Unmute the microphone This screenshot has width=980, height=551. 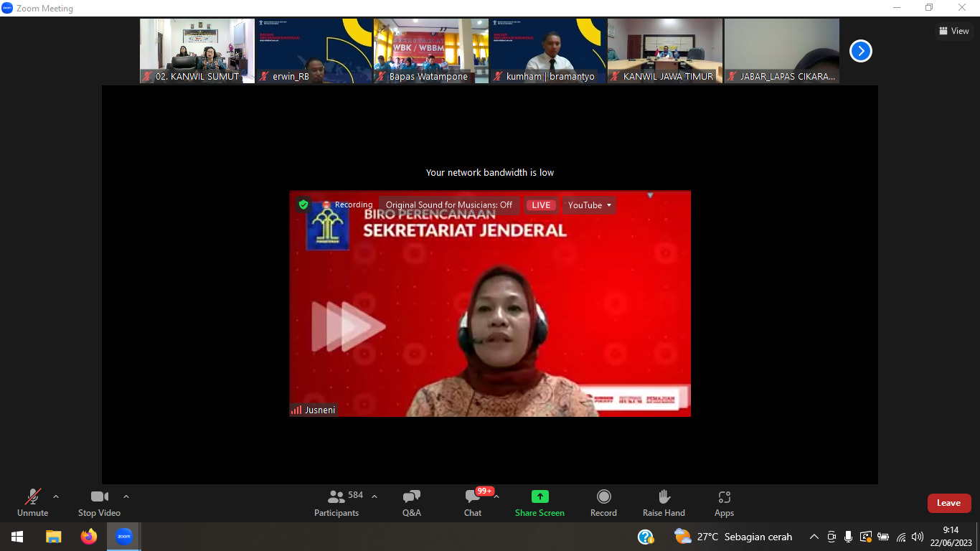(32, 503)
